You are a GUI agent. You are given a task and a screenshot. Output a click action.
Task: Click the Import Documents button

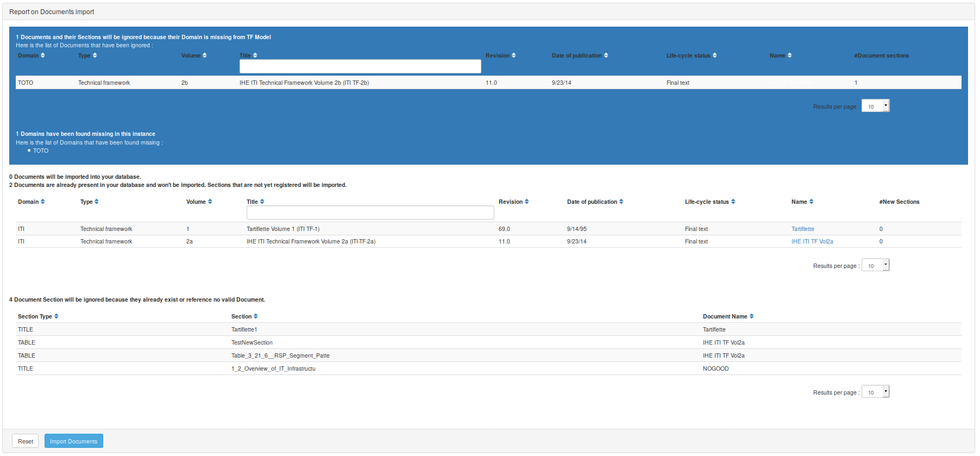pyautogui.click(x=74, y=441)
